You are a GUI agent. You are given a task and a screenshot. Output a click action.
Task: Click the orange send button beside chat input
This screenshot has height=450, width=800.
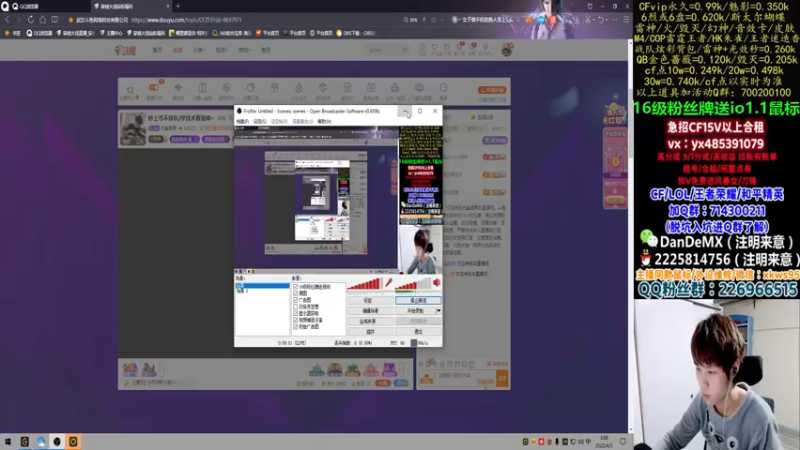[x=502, y=378]
